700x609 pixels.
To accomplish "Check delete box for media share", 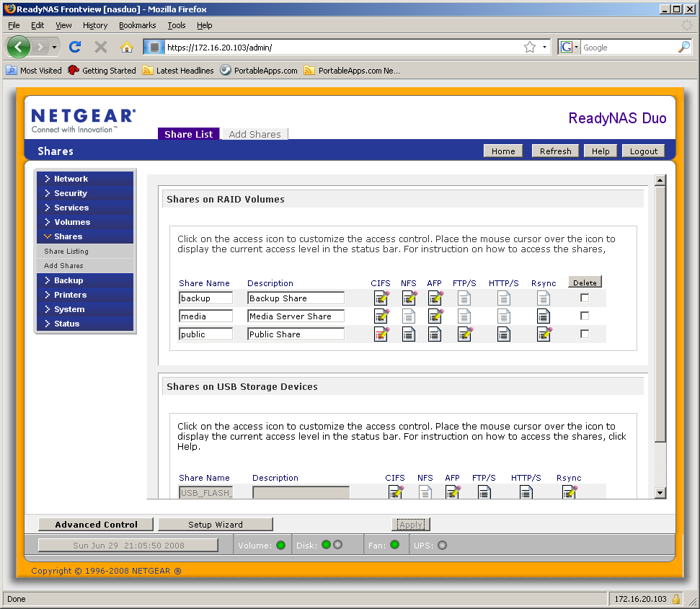I will pos(585,316).
